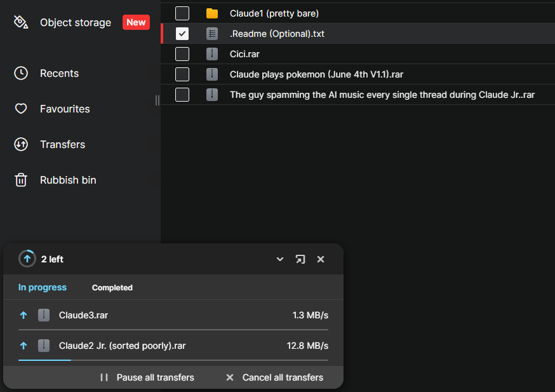Click the red New badge
Image resolution: width=555 pixels, height=392 pixels.
136,22
